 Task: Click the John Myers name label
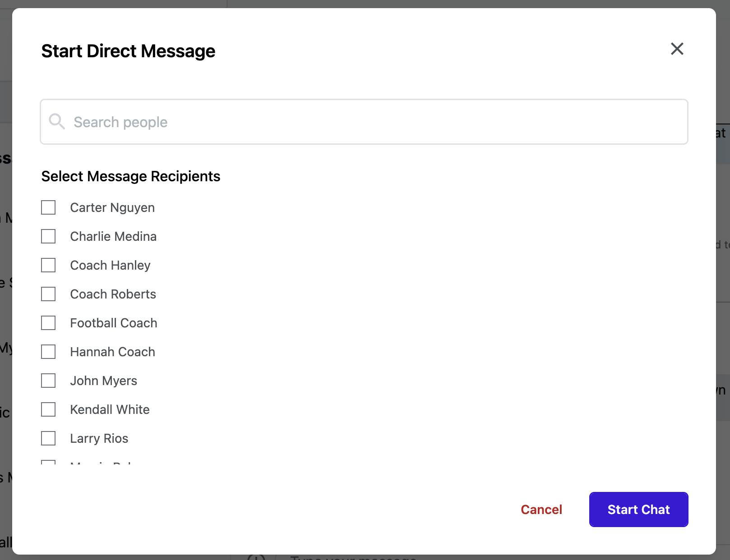coord(103,381)
